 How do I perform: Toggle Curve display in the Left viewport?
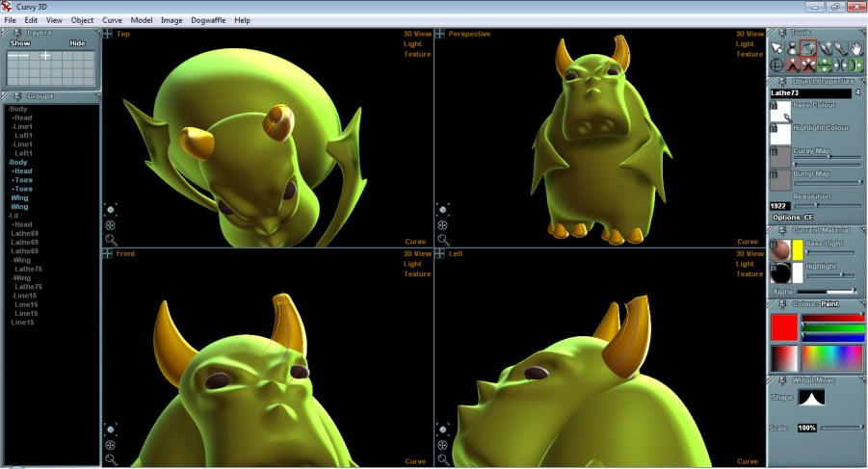pyautogui.click(x=748, y=461)
